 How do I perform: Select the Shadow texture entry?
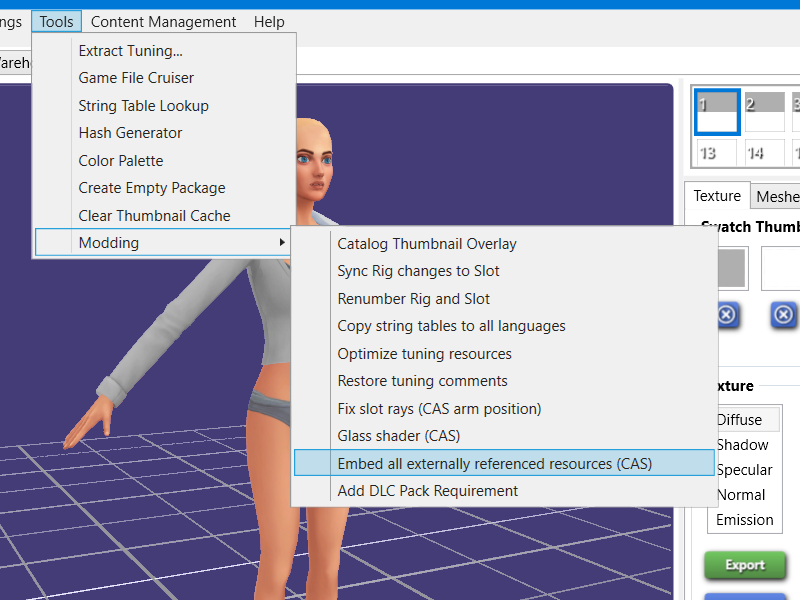coord(745,445)
